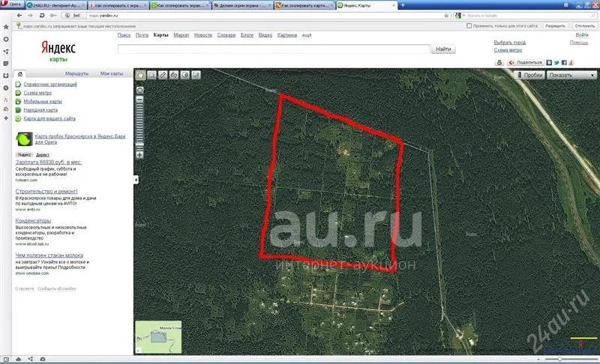
Task: Click the Яндекс Карты logo
Action: [x=58, y=51]
